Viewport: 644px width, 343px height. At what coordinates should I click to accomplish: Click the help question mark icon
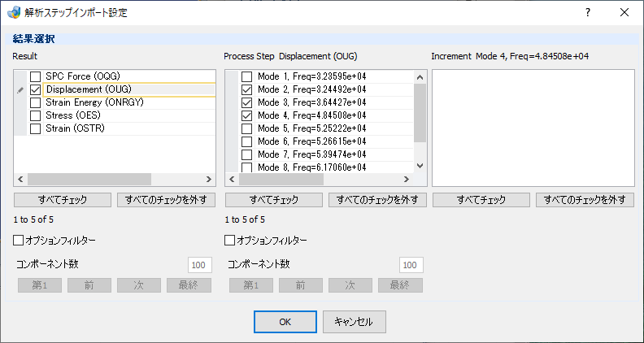click(588, 13)
